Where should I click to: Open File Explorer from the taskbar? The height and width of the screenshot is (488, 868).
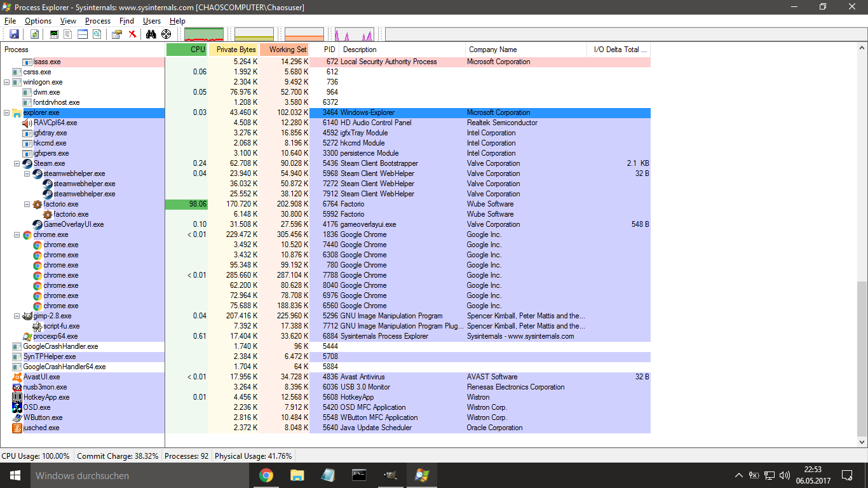297,475
